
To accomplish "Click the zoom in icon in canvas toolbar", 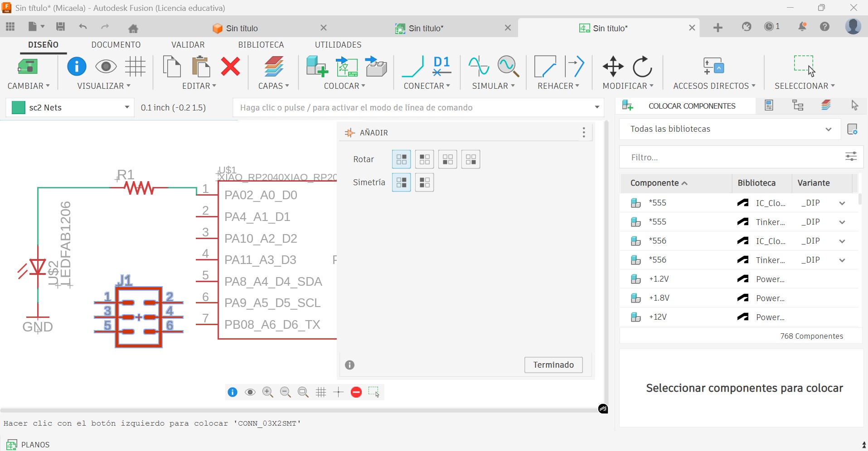I will coord(267,392).
